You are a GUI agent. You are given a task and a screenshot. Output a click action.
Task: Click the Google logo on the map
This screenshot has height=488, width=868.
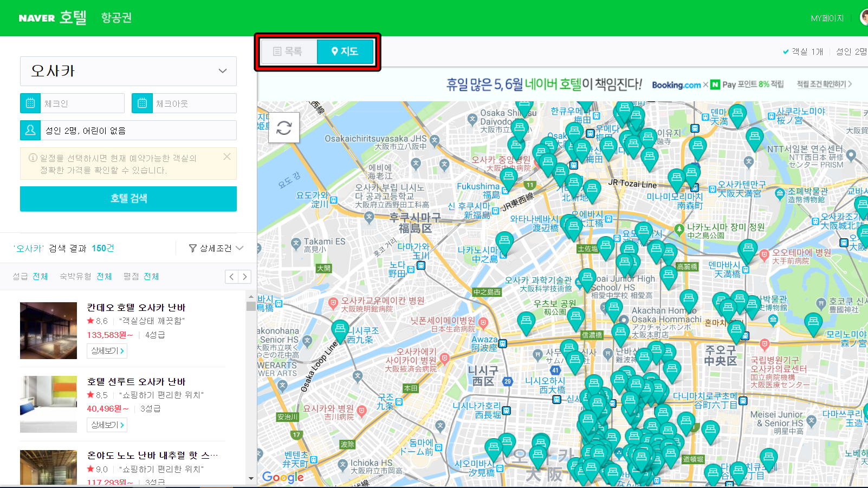(x=283, y=477)
